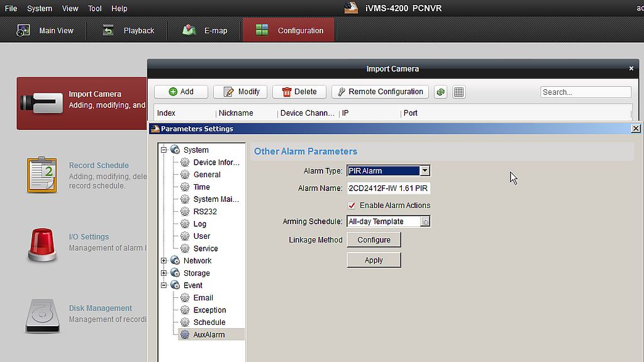Image resolution: width=644 pixels, height=362 pixels.
Task: Click the grid view icon beside refresh
Action: tap(458, 92)
